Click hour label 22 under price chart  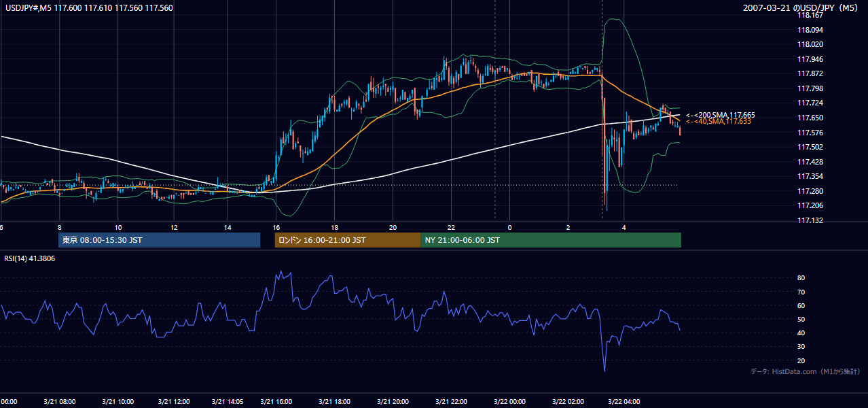point(451,227)
